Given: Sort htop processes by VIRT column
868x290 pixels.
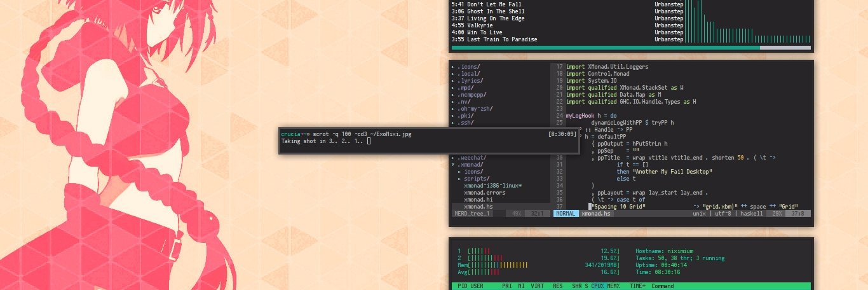Looking at the screenshot, I should [x=538, y=287].
